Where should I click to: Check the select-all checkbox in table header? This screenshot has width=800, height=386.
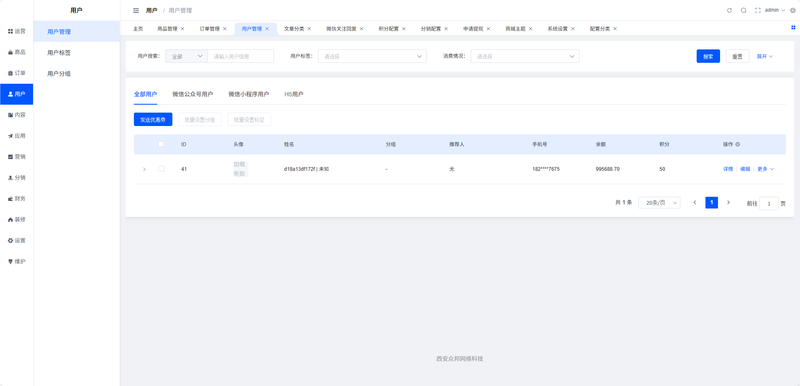(161, 144)
